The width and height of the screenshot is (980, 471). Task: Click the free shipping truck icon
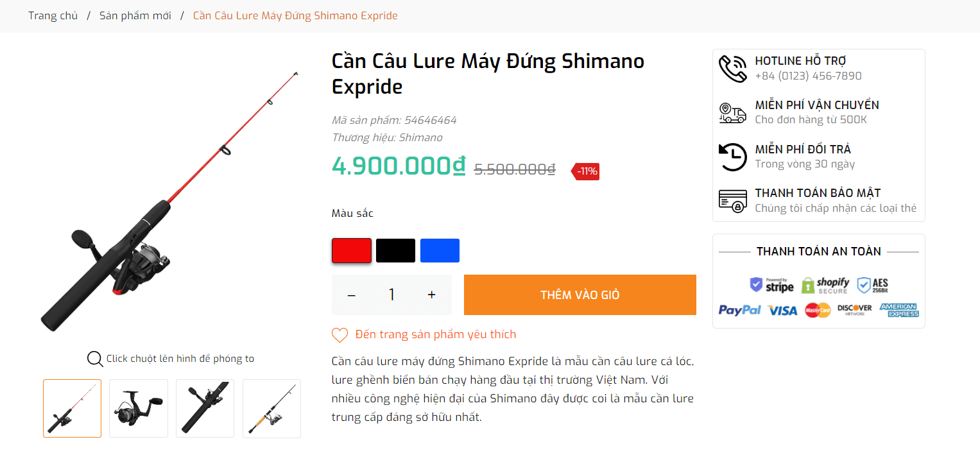pyautogui.click(x=732, y=112)
